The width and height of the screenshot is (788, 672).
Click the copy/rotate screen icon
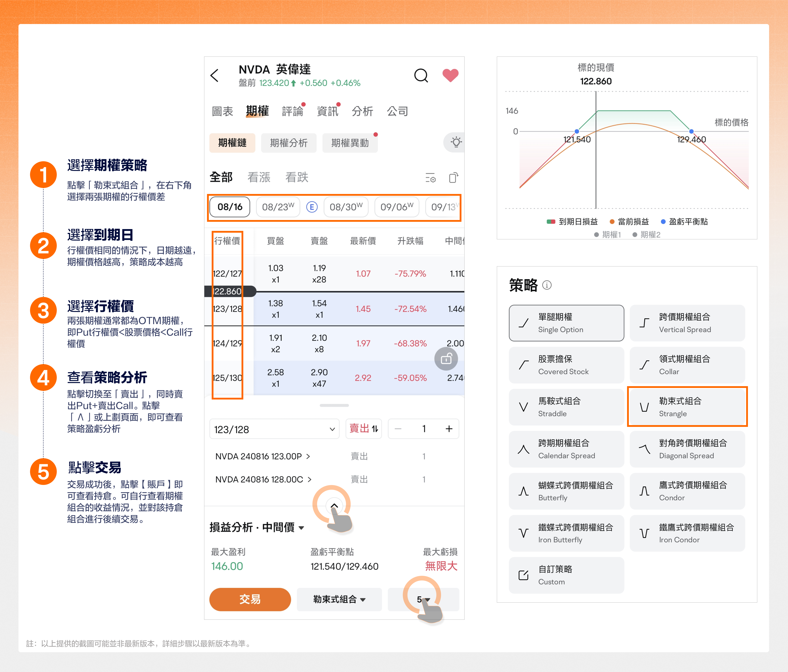point(453,178)
